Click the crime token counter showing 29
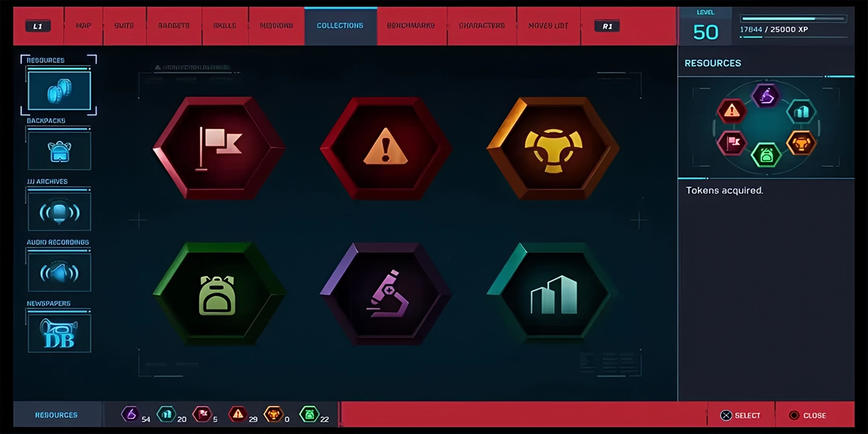868x434 pixels. click(x=244, y=414)
